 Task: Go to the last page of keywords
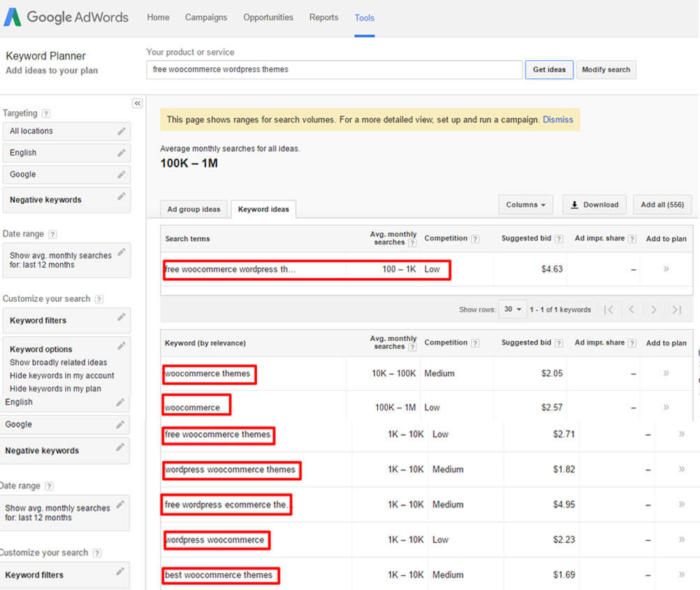(x=675, y=309)
